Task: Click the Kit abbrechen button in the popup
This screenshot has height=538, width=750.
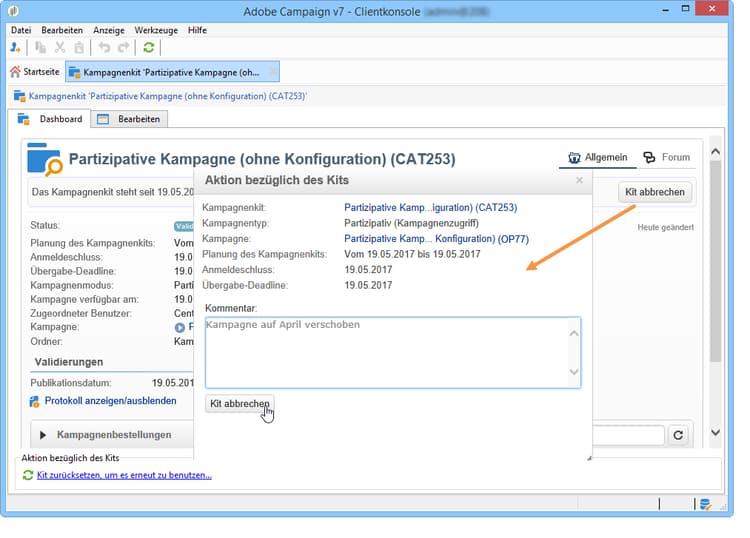Action: 240,404
